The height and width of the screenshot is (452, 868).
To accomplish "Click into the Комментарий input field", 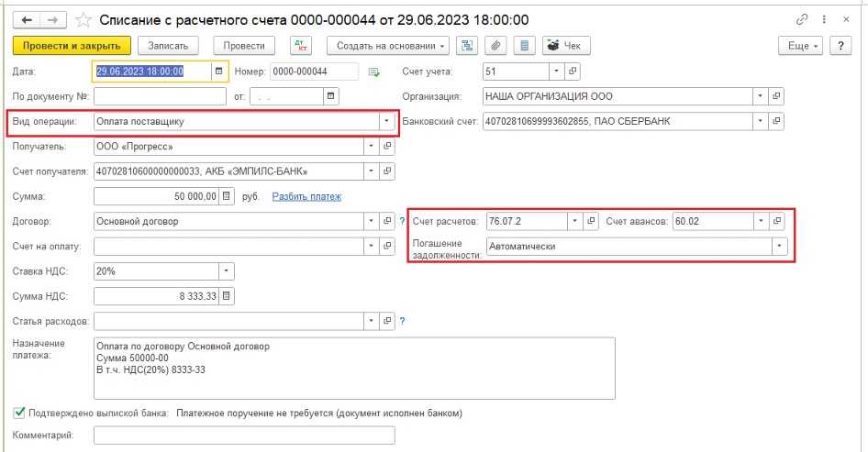I will pyautogui.click(x=244, y=435).
